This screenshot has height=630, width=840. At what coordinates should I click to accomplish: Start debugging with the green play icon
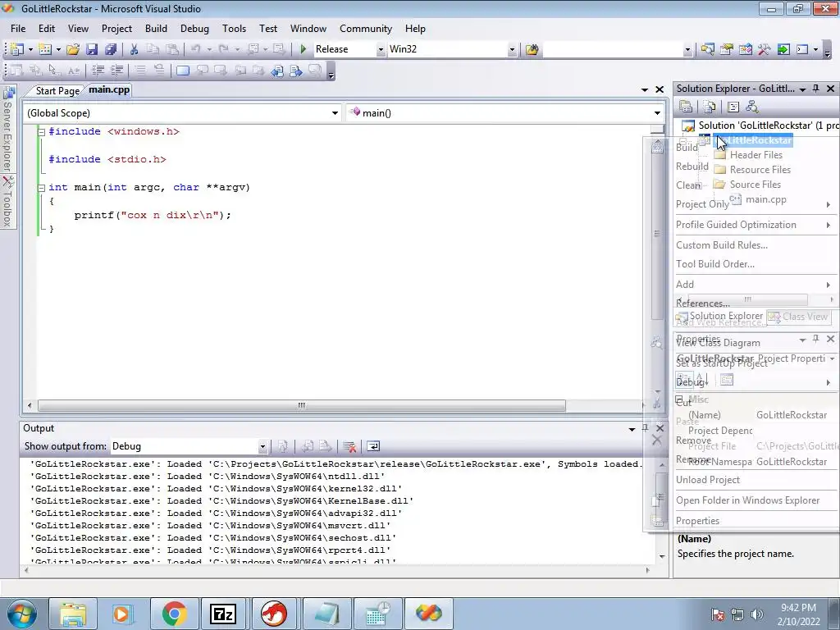(304, 49)
